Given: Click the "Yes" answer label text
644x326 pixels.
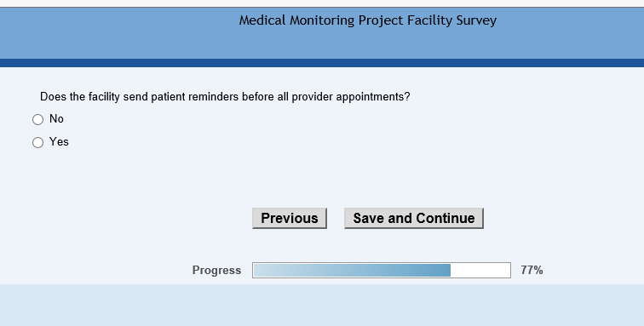Looking at the screenshot, I should pyautogui.click(x=59, y=141).
